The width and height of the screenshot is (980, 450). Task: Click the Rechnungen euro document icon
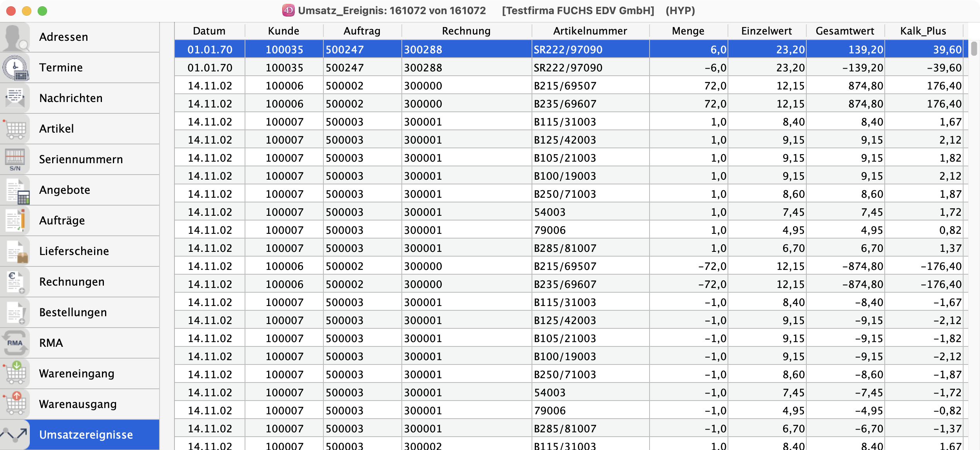(15, 282)
